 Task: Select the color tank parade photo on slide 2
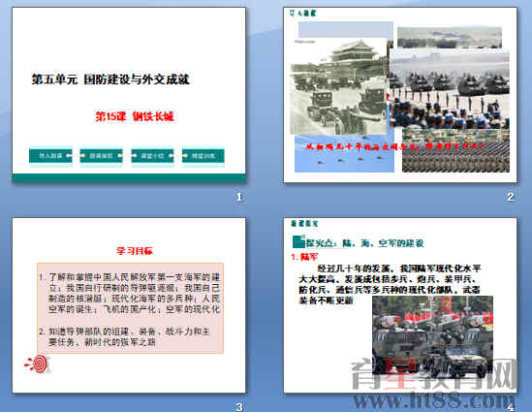450,88
